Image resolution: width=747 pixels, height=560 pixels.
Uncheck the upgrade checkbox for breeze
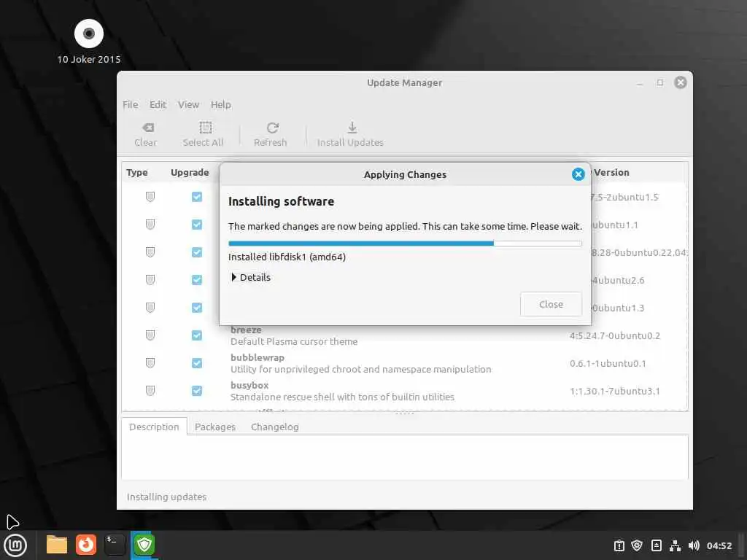[x=197, y=335]
